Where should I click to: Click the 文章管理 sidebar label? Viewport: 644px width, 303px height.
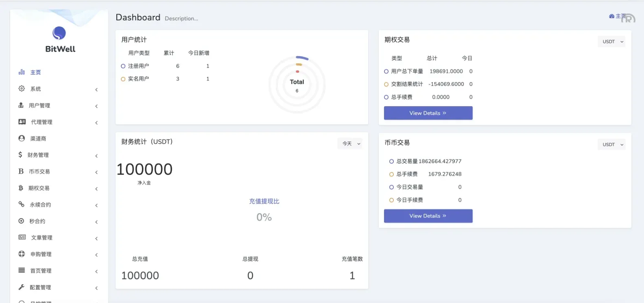pos(41,238)
